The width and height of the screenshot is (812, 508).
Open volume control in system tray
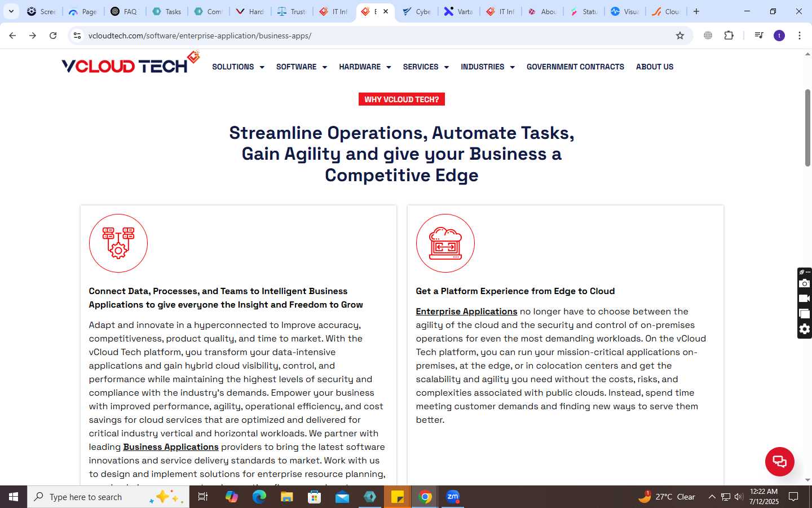[739, 497]
